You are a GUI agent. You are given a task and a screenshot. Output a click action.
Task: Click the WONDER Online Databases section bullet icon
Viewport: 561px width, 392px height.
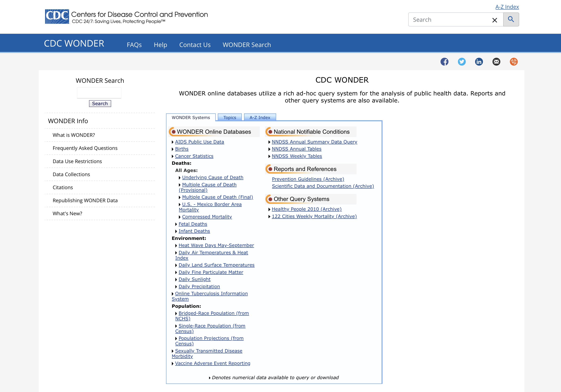[x=173, y=132]
